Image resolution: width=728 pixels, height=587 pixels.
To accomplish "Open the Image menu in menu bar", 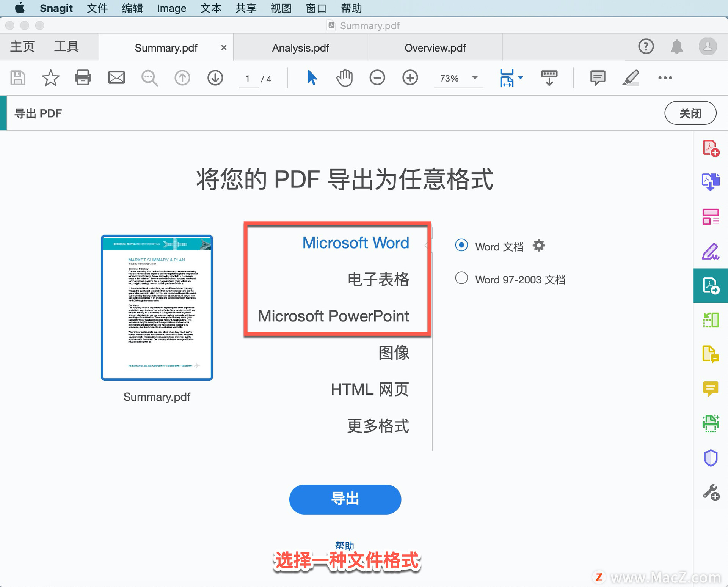I will click(172, 8).
